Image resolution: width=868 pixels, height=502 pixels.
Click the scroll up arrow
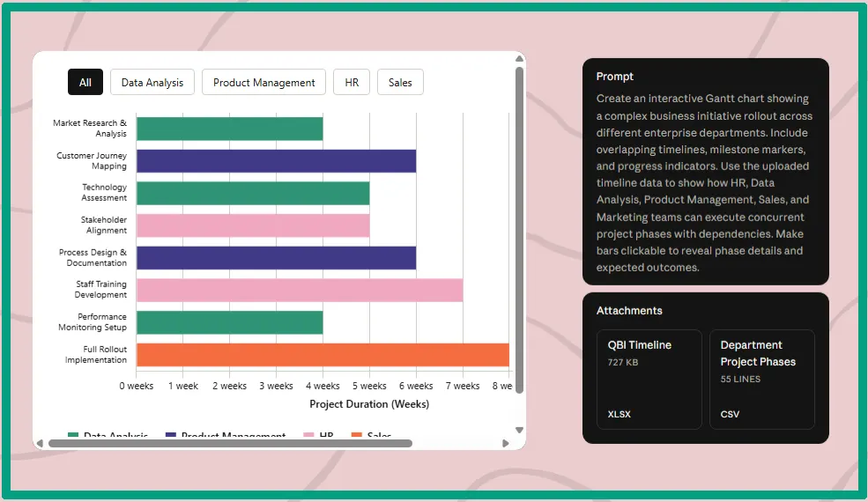519,60
